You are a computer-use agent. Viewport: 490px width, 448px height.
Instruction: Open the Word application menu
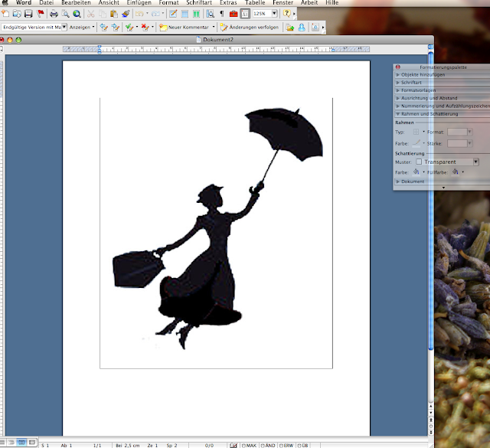tap(24, 3)
